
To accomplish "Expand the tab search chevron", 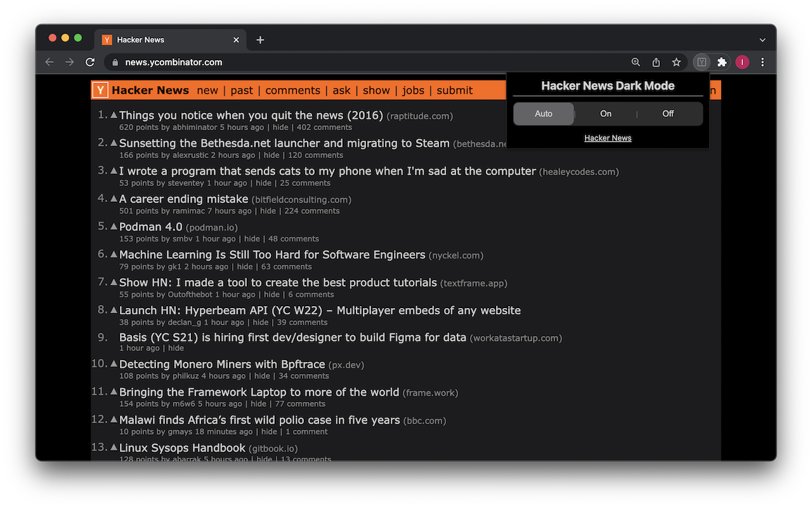I will point(763,39).
